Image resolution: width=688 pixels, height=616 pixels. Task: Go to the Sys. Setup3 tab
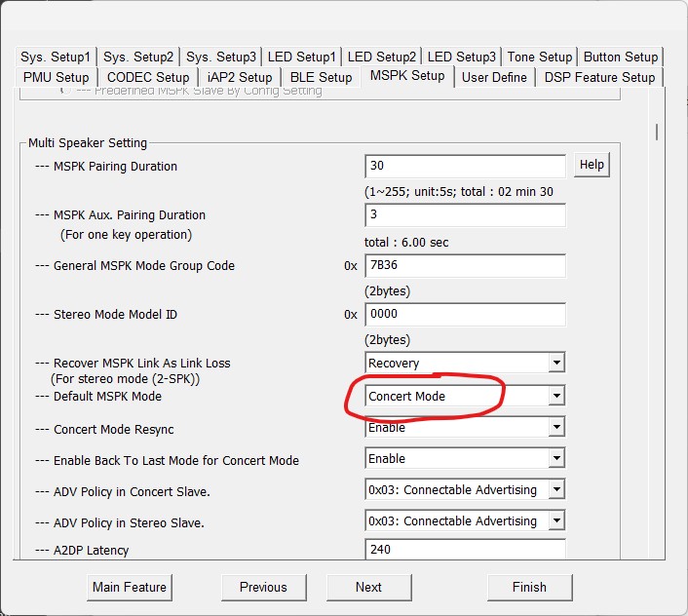point(220,58)
